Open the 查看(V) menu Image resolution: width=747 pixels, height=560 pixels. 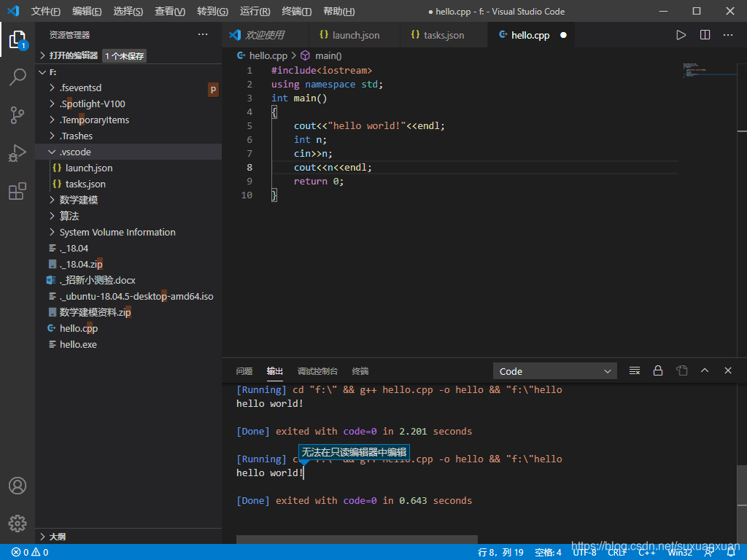[x=170, y=12]
